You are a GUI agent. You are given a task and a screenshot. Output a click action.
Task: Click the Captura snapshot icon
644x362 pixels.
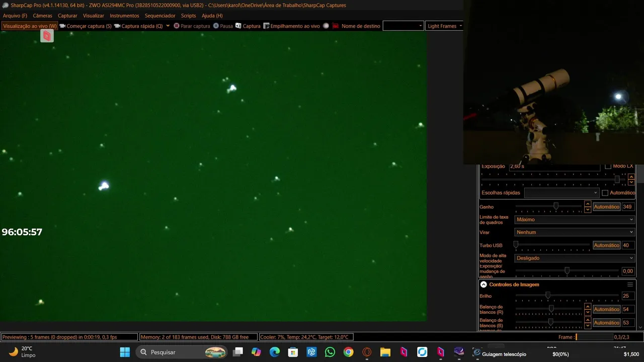coord(238,26)
